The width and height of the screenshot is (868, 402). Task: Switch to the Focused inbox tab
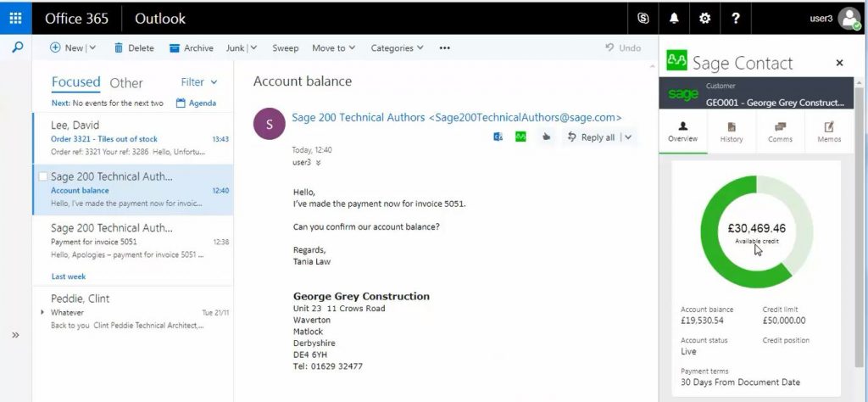click(x=75, y=82)
